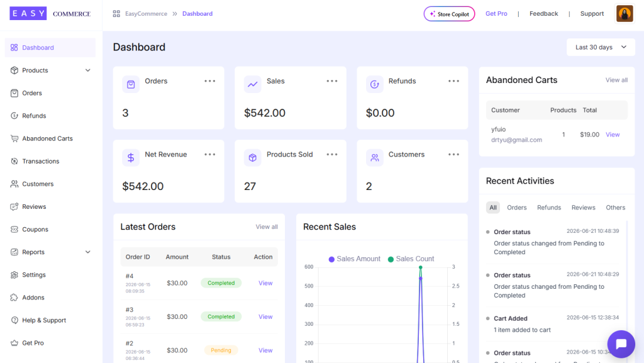Click the Pending status badge for order #2

point(221,350)
